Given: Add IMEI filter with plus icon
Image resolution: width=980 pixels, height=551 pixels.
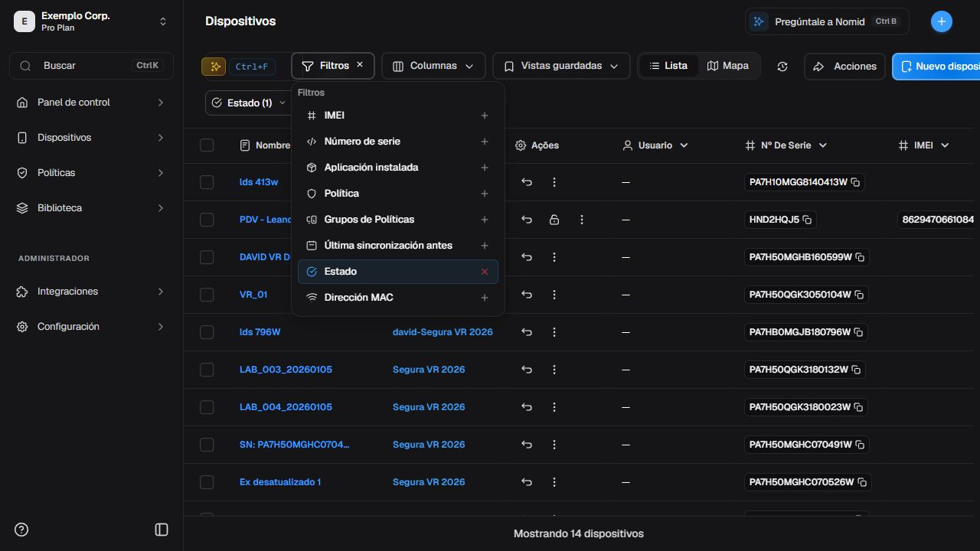Looking at the screenshot, I should (485, 116).
